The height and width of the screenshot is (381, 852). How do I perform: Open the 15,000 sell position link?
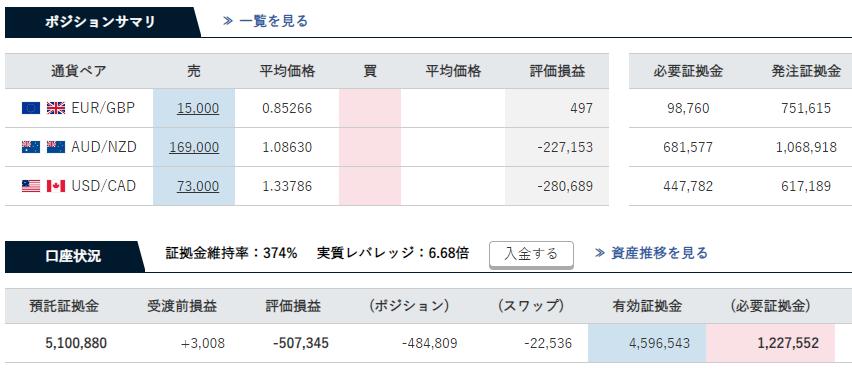pos(198,108)
